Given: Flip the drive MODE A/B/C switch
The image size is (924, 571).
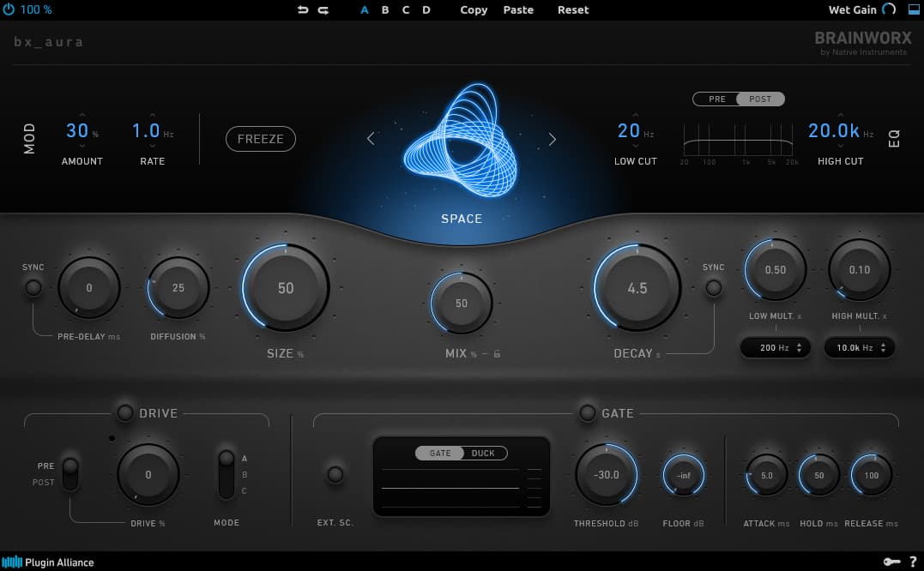Looking at the screenshot, I should [226, 474].
